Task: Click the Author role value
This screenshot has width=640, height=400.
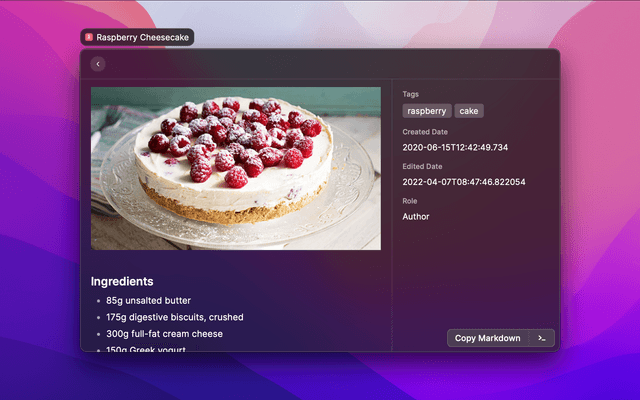Action: click(416, 217)
